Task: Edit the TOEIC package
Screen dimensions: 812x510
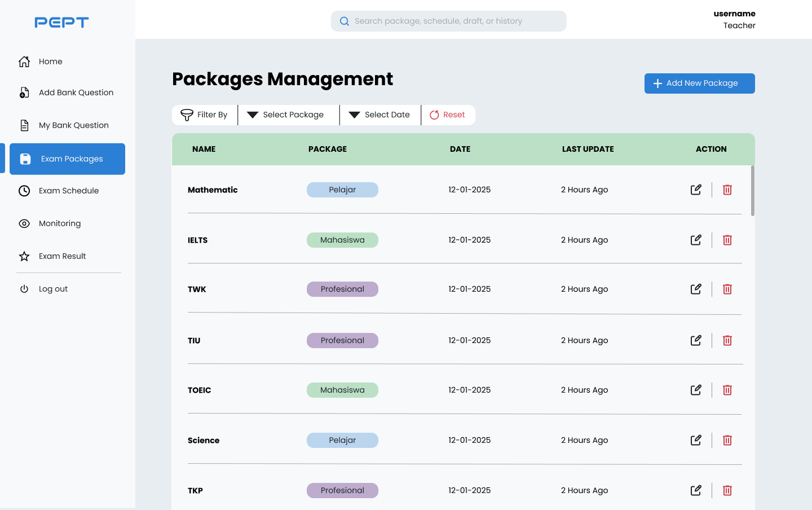Action: coord(696,390)
